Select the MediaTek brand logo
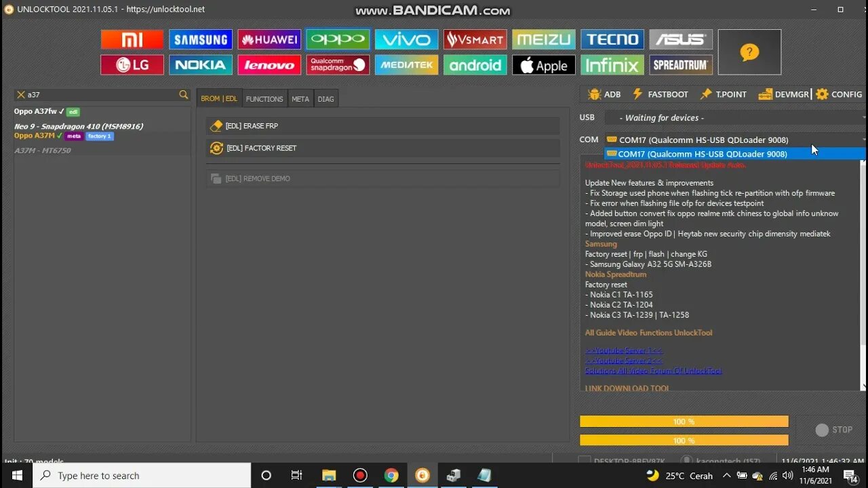868x488 pixels. [x=406, y=65]
